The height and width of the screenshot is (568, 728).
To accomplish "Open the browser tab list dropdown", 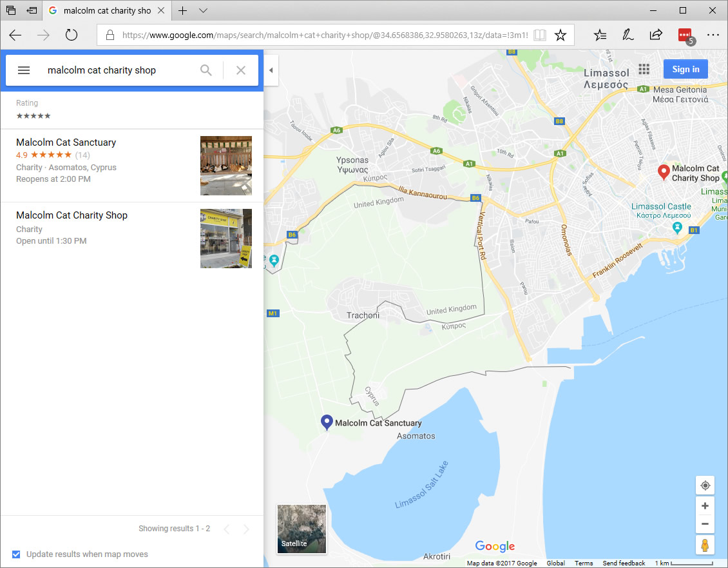I will (x=204, y=10).
